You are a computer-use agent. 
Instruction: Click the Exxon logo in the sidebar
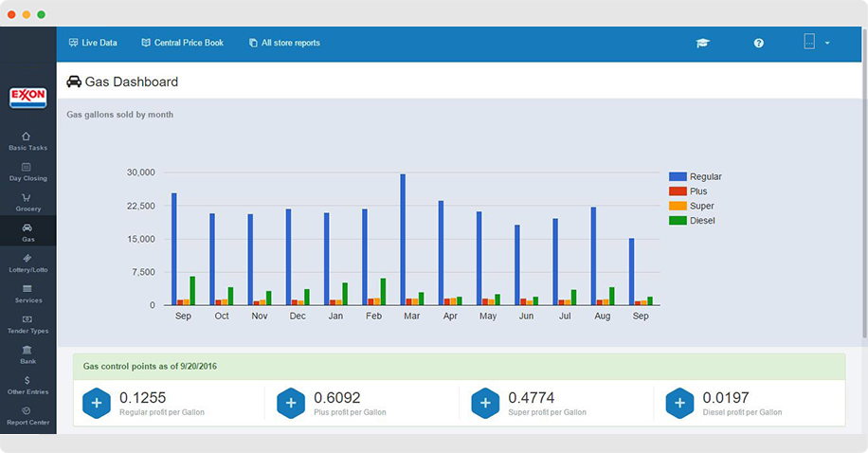[27, 98]
